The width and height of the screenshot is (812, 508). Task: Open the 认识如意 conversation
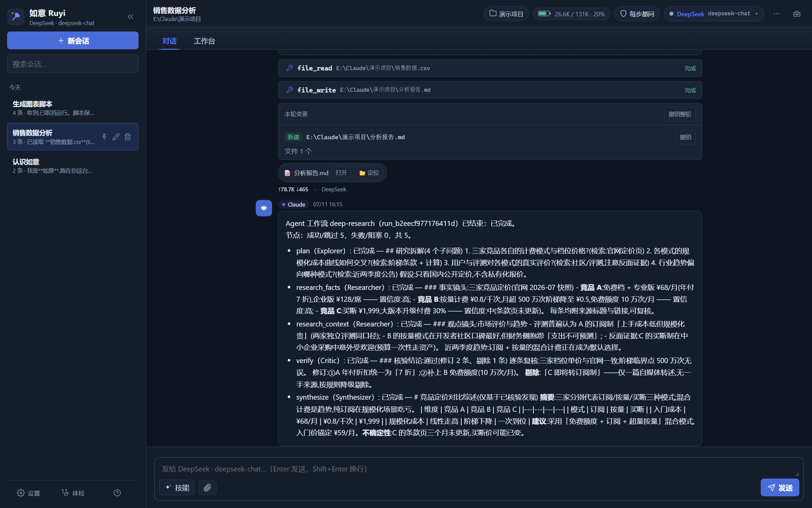tap(73, 166)
